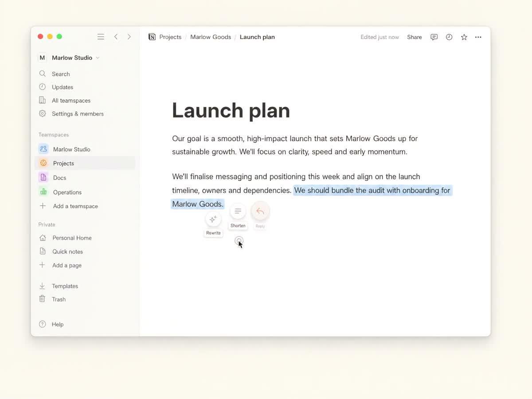
Task: Go forward with the right chevron
Action: [129, 37]
